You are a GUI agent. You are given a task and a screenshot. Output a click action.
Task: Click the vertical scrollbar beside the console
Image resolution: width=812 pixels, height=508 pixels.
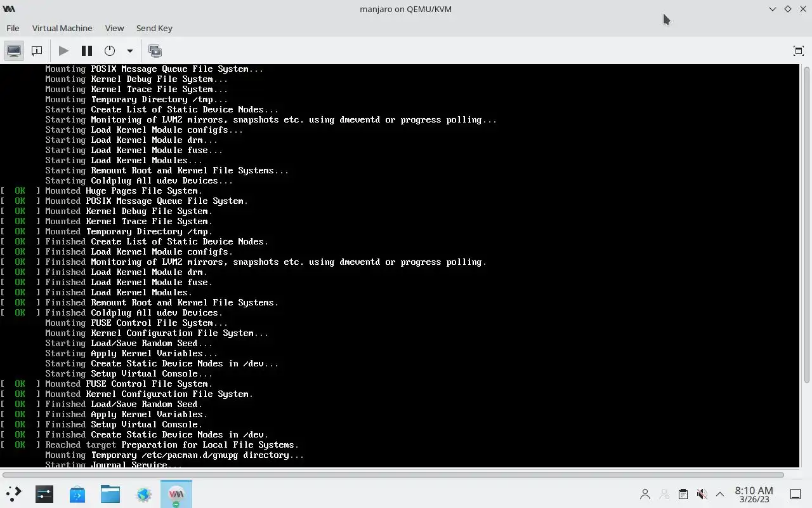tap(807, 224)
